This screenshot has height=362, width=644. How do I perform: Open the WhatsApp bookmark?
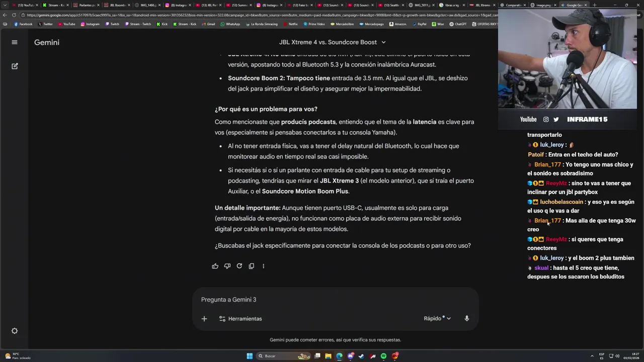click(x=230, y=24)
